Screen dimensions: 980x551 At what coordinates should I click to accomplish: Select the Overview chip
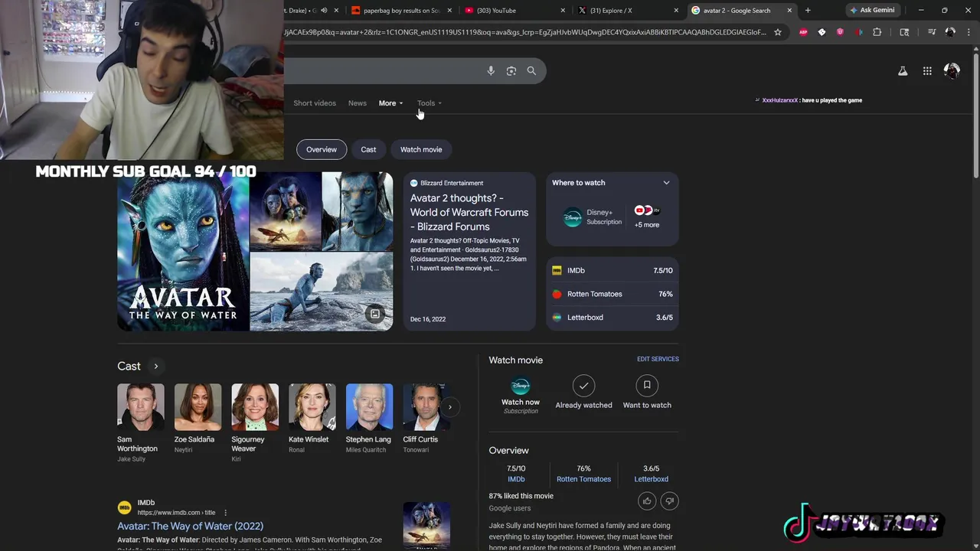322,149
